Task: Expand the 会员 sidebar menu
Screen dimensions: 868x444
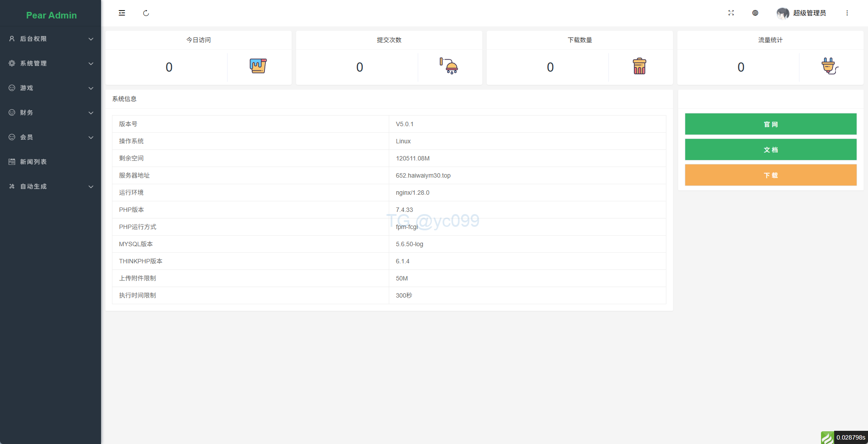Action: click(51, 137)
